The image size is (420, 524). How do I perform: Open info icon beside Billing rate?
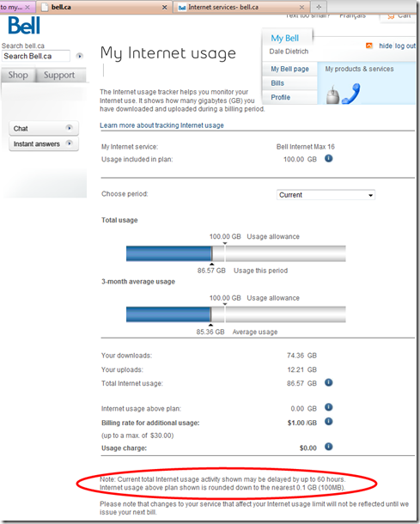329,422
